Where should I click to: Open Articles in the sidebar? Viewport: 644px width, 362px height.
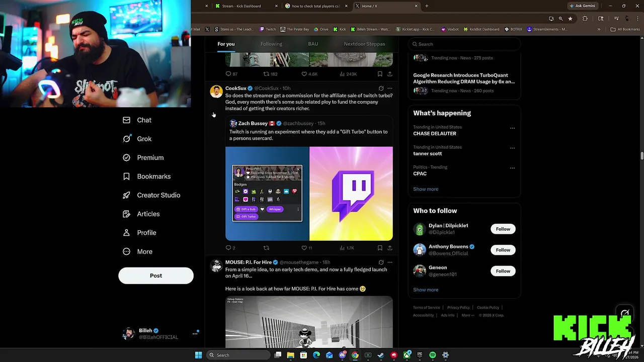tap(141, 214)
